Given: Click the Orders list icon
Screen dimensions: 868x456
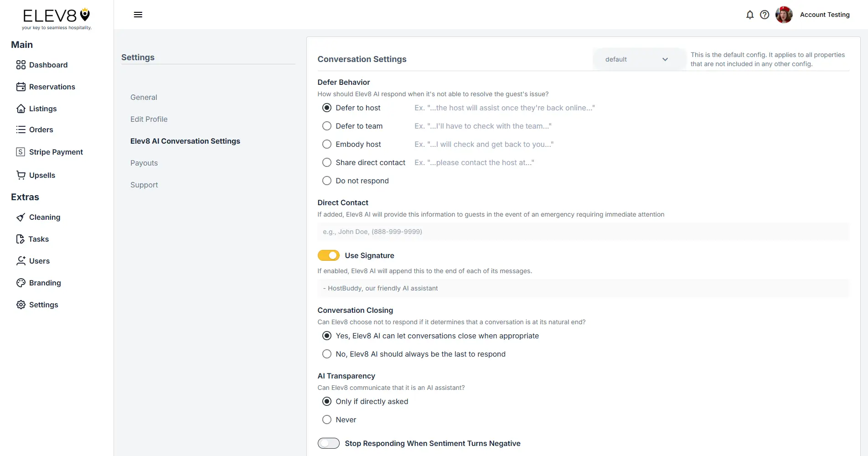Looking at the screenshot, I should 21,130.
